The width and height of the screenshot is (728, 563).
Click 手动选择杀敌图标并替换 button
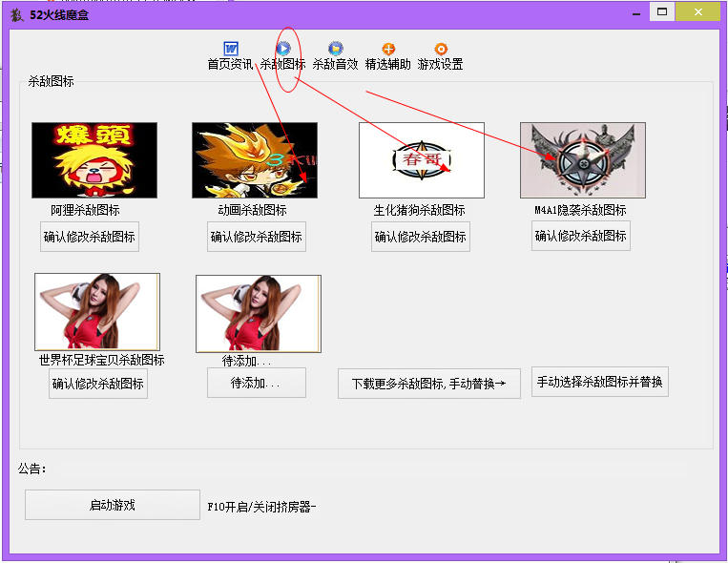point(600,382)
